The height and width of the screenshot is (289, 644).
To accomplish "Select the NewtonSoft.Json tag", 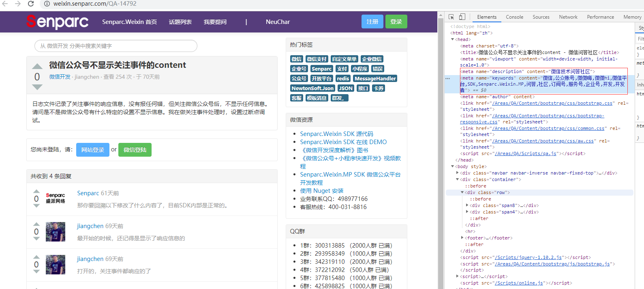I will (x=312, y=88).
